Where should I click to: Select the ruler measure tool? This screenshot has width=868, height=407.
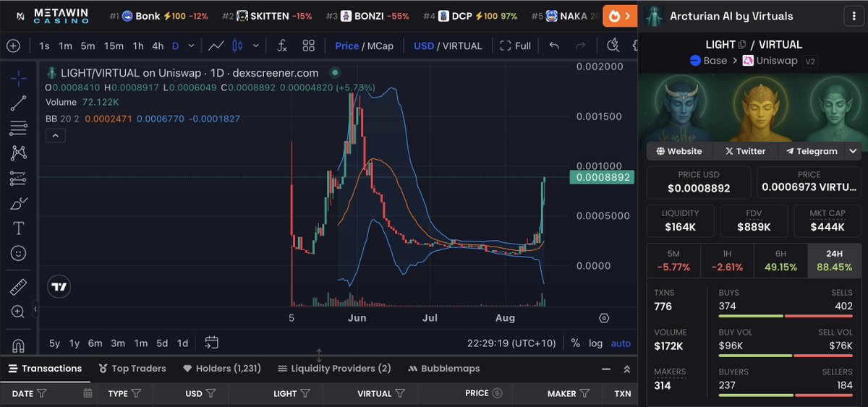(x=19, y=287)
